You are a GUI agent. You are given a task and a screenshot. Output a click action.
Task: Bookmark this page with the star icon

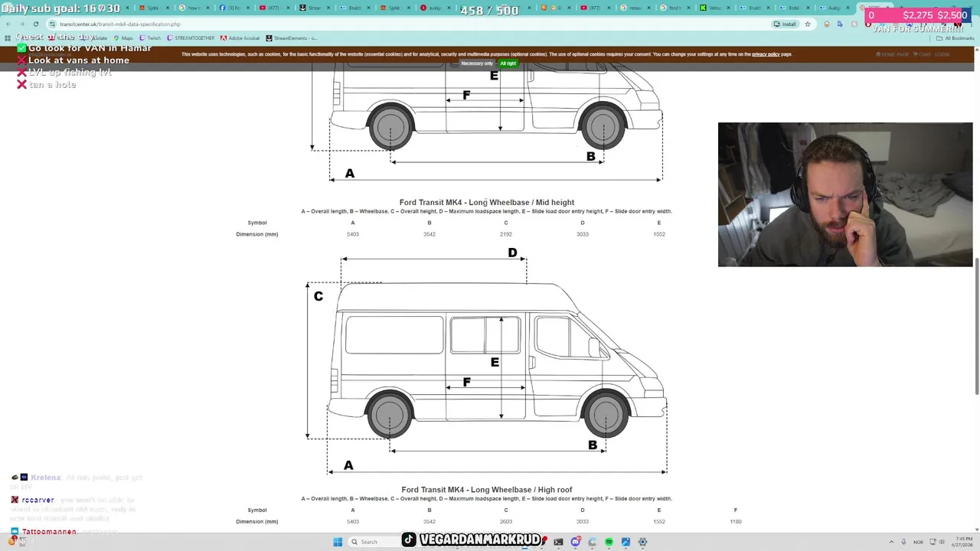808,24
